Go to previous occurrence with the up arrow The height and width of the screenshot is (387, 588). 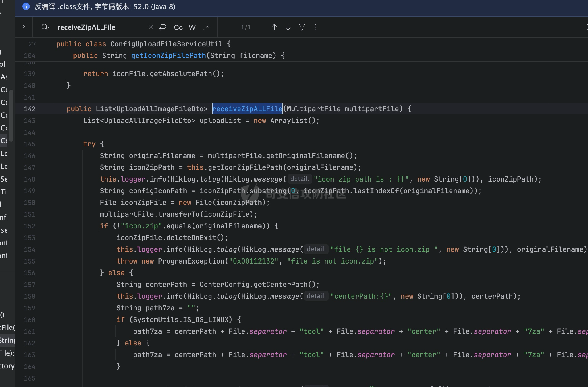(274, 27)
